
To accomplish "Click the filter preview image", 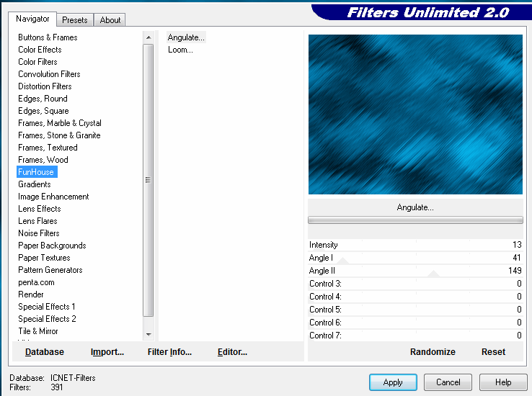I will (x=415, y=114).
